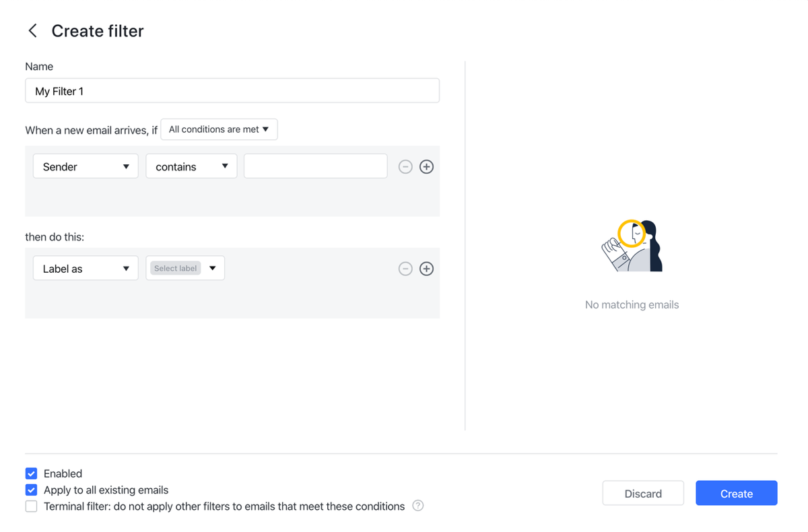Viewport: 808px width, 532px height.
Task: Click the condition value text box
Action: (315, 166)
